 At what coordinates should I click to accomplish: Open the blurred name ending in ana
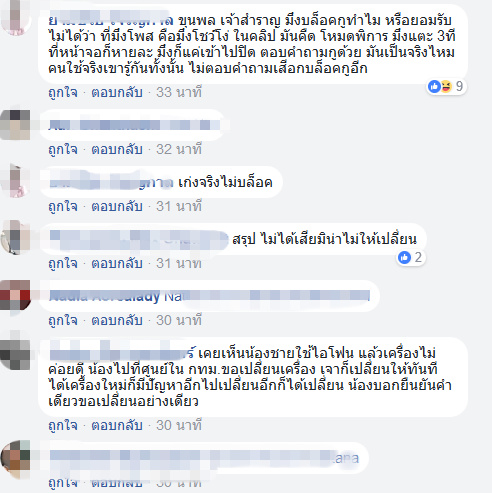point(204,458)
